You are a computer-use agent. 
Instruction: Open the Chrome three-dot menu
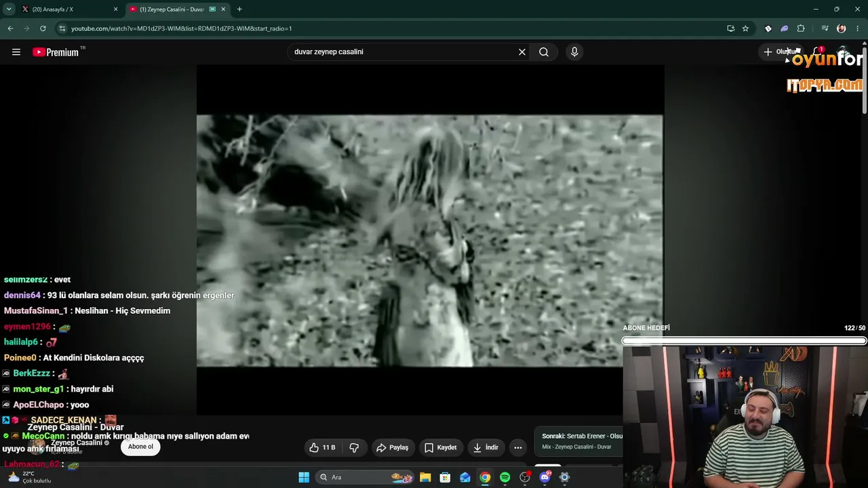[x=858, y=28]
